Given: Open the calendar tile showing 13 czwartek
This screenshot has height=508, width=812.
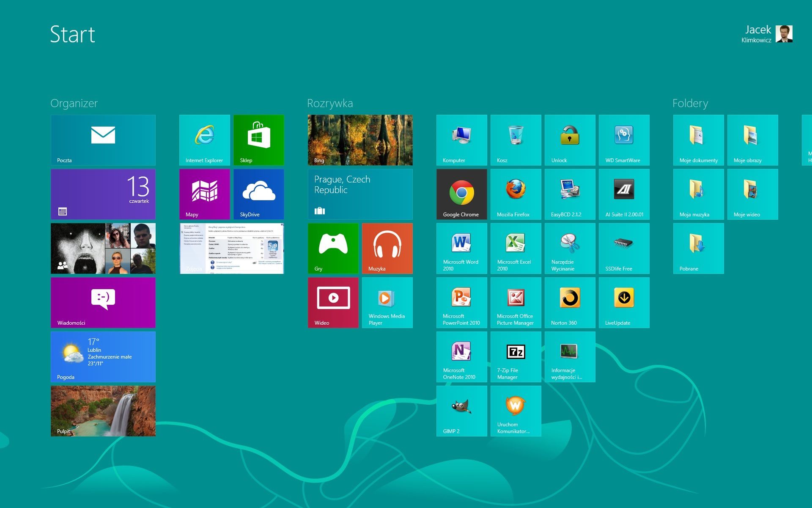Looking at the screenshot, I should point(103,194).
